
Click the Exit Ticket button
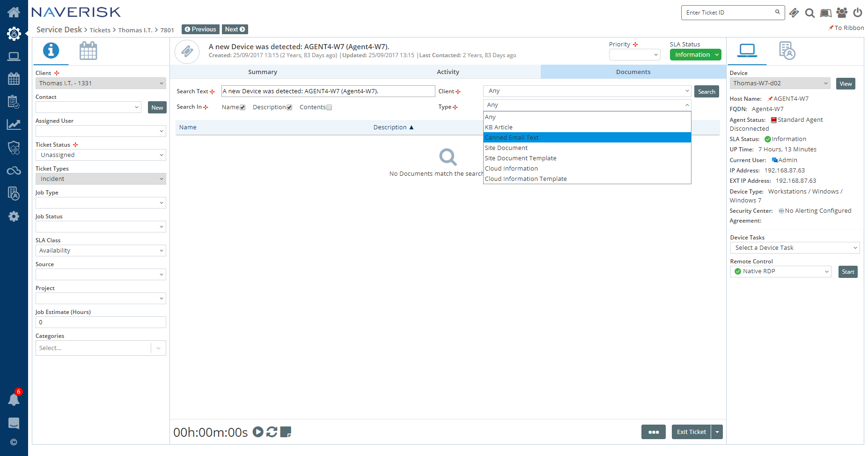tap(691, 432)
